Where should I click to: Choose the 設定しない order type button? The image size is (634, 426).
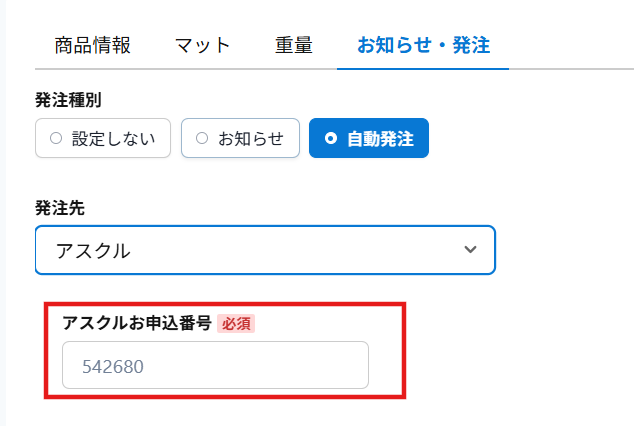tap(103, 138)
